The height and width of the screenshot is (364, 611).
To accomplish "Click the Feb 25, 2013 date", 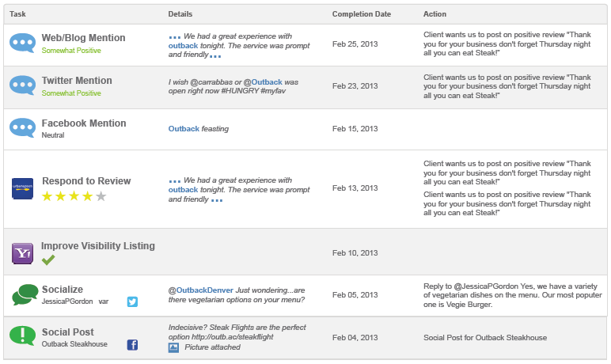I will coord(355,44).
